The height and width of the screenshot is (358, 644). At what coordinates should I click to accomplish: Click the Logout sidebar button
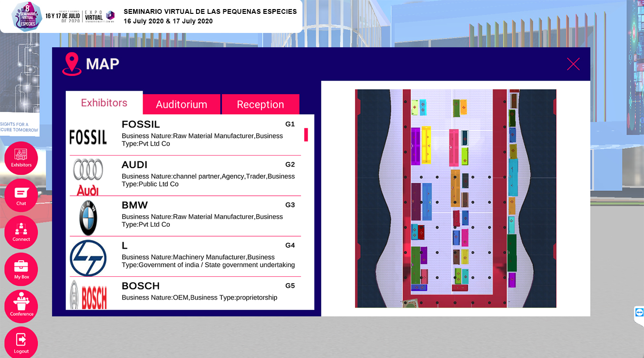[21, 343]
